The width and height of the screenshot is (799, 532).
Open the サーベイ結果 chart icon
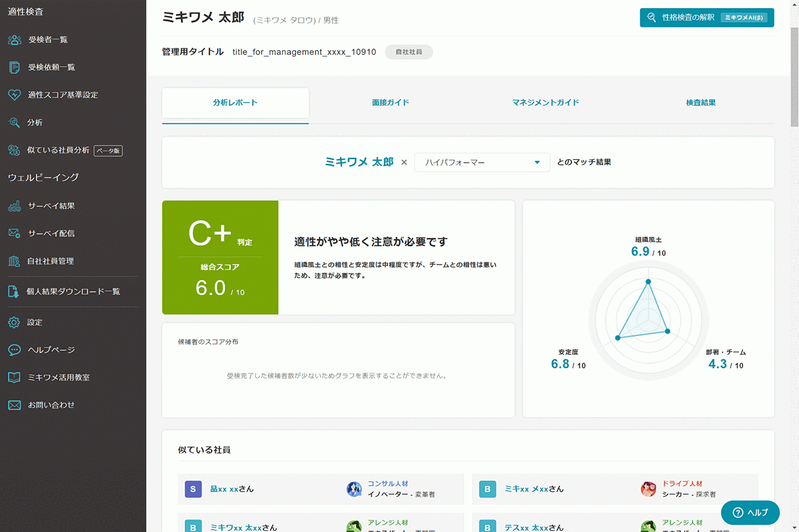tap(14, 206)
